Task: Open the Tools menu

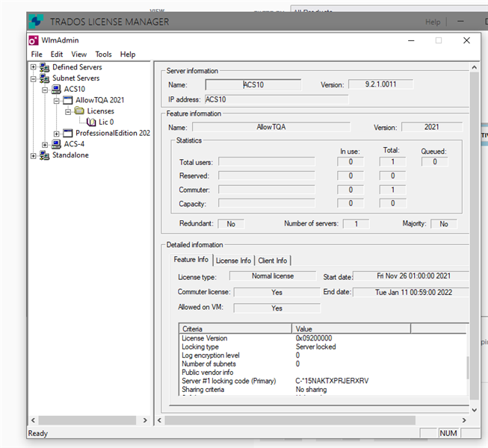Action: coord(103,54)
